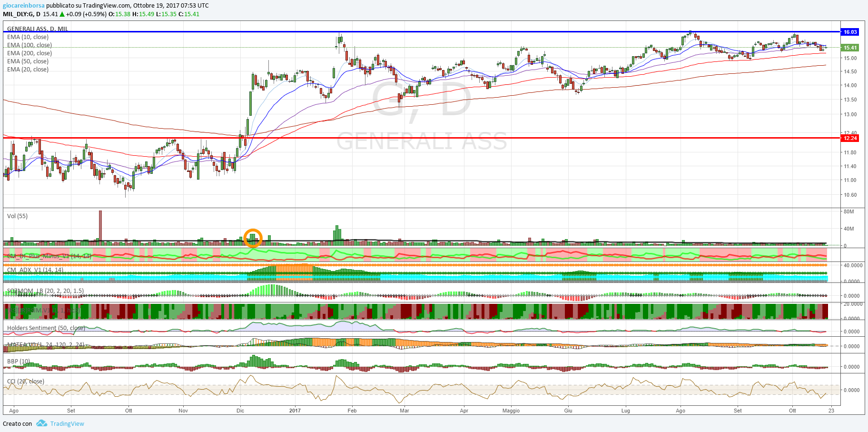Click the 2017 time axis label
The height and width of the screenshot is (432, 868).
tap(295, 411)
